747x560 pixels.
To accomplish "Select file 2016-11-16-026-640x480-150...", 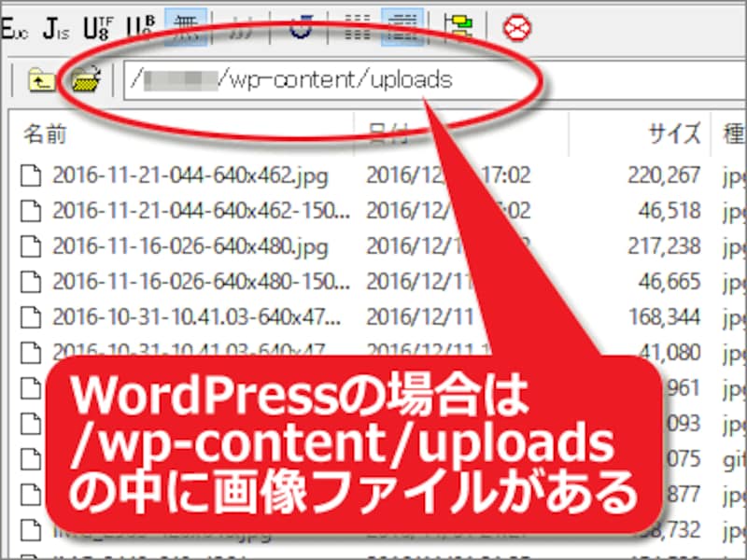I will [x=201, y=282].
